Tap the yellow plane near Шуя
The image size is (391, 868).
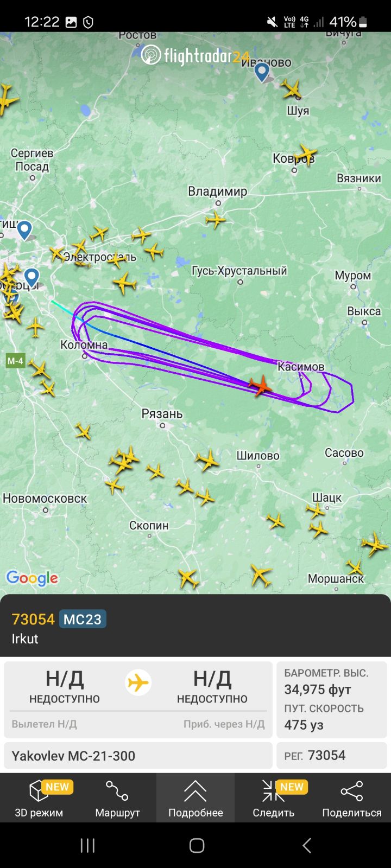(x=292, y=88)
